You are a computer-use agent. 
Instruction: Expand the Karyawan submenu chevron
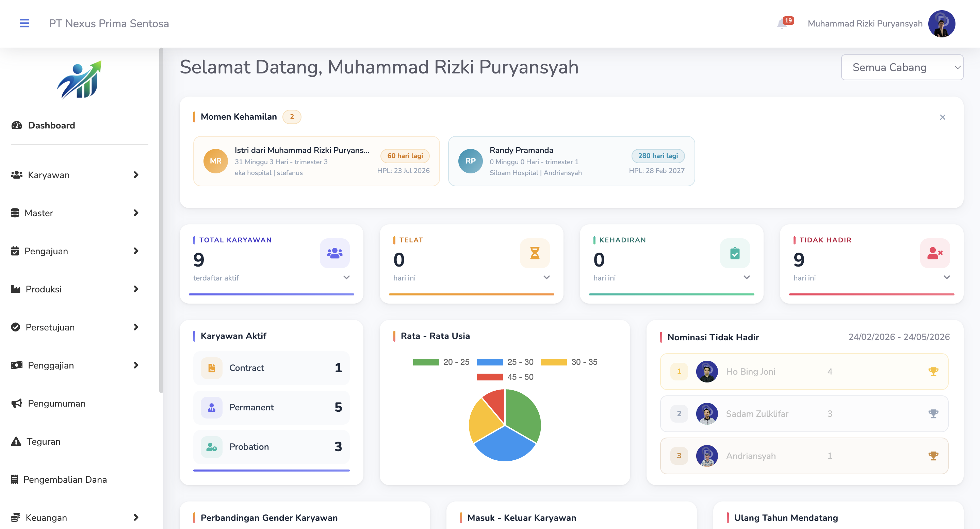[136, 175]
